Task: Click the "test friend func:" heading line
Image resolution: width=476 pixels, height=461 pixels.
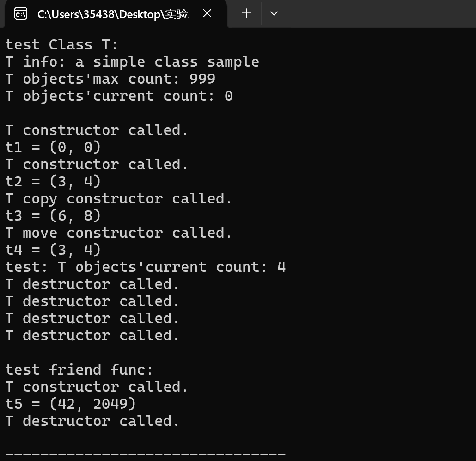Action: pyautogui.click(x=79, y=370)
